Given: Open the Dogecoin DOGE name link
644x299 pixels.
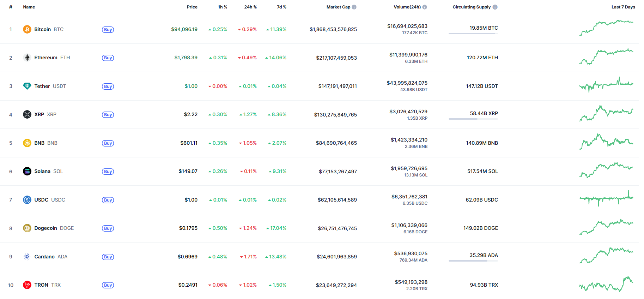Looking at the screenshot, I should pos(54,228).
